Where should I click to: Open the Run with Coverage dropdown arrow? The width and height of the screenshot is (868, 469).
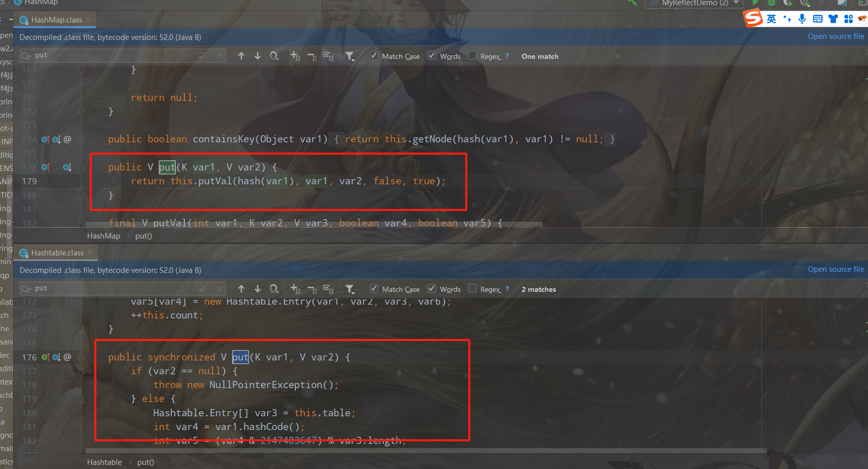pos(809,6)
